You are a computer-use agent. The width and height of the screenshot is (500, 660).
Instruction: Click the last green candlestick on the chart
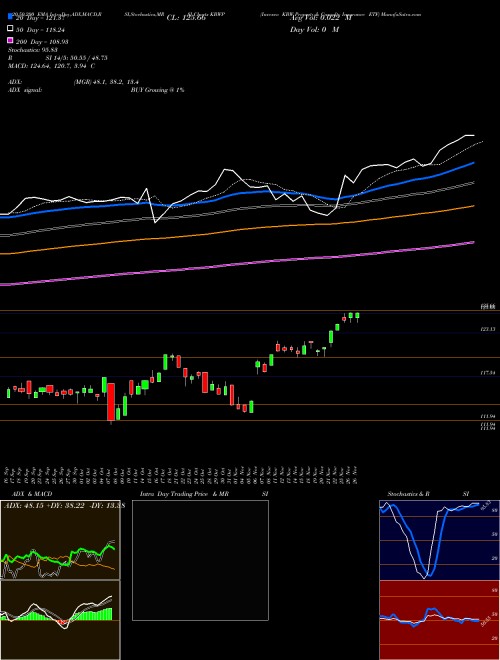[357, 316]
